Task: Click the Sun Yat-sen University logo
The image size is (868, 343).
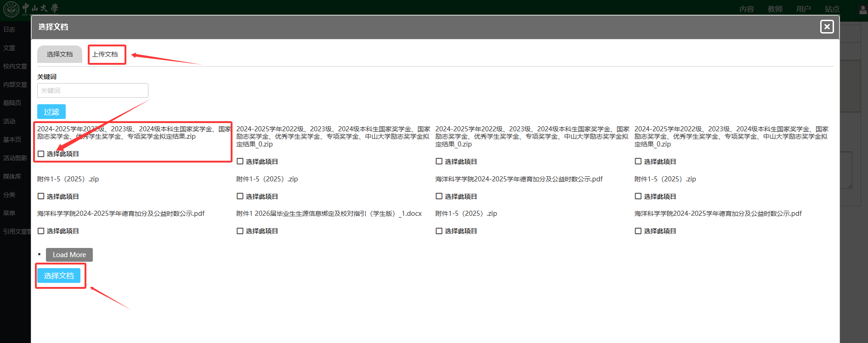Action: (x=31, y=8)
